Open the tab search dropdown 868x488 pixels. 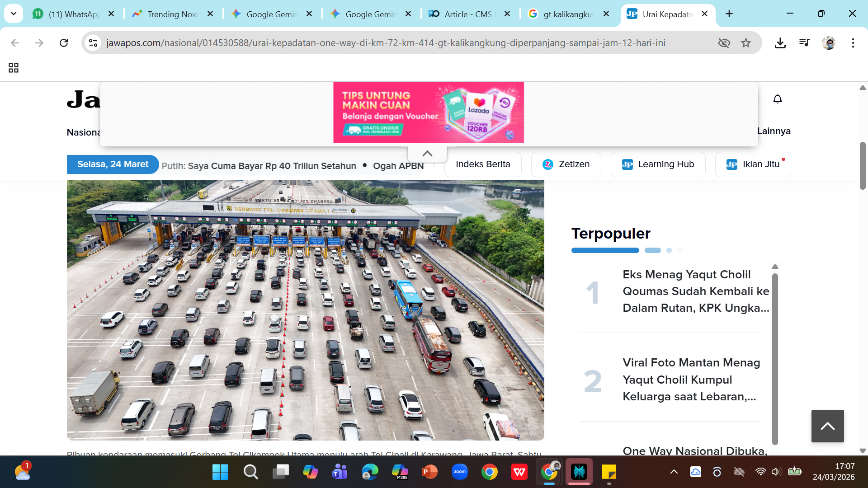[13, 14]
